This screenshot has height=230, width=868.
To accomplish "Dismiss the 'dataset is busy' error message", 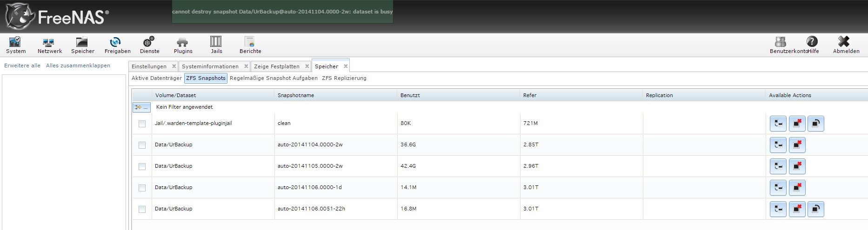I will 282,12.
